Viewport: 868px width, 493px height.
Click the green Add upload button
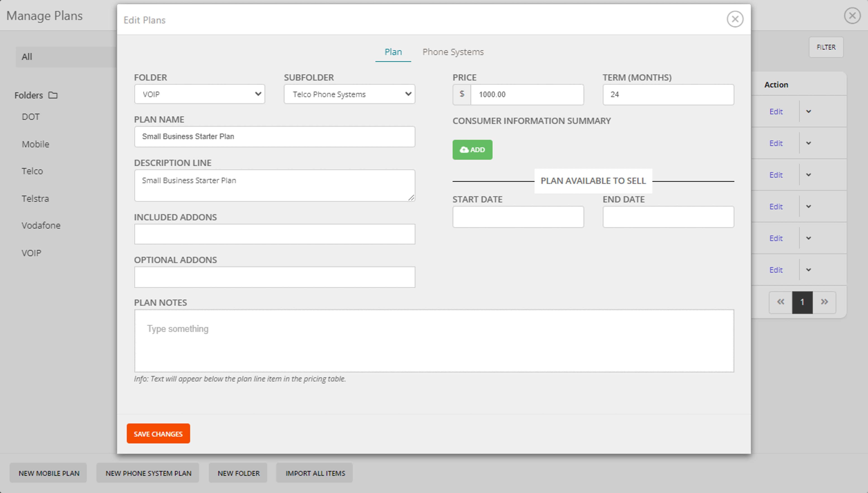[x=472, y=150]
